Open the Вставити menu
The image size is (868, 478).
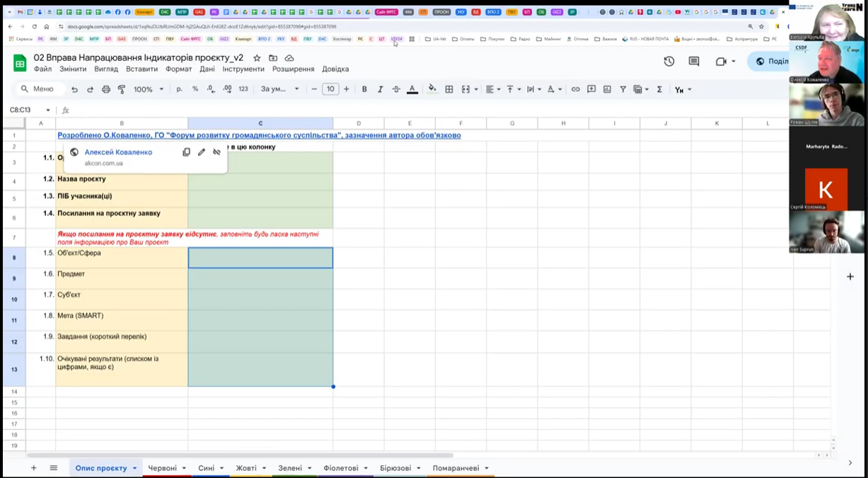(141, 69)
